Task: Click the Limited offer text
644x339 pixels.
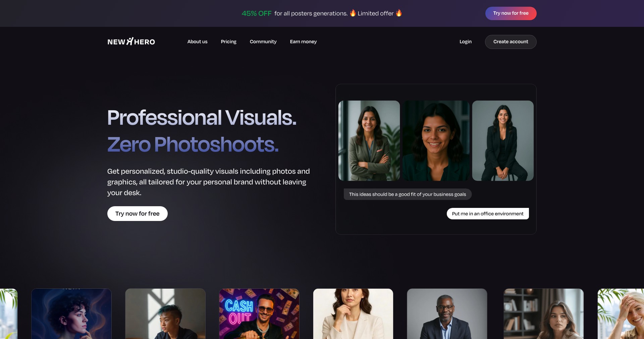Action: click(375, 13)
